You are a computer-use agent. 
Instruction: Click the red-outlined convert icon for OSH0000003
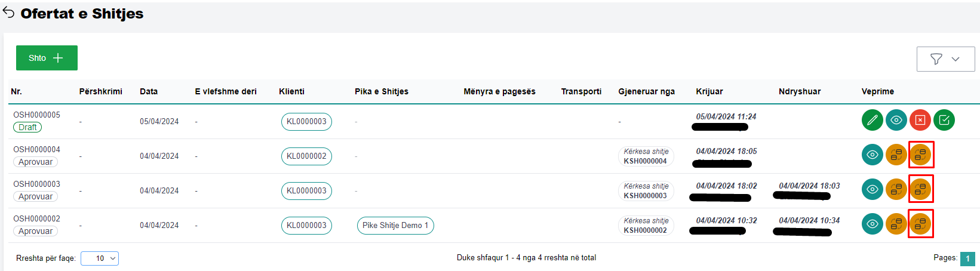[x=920, y=190]
